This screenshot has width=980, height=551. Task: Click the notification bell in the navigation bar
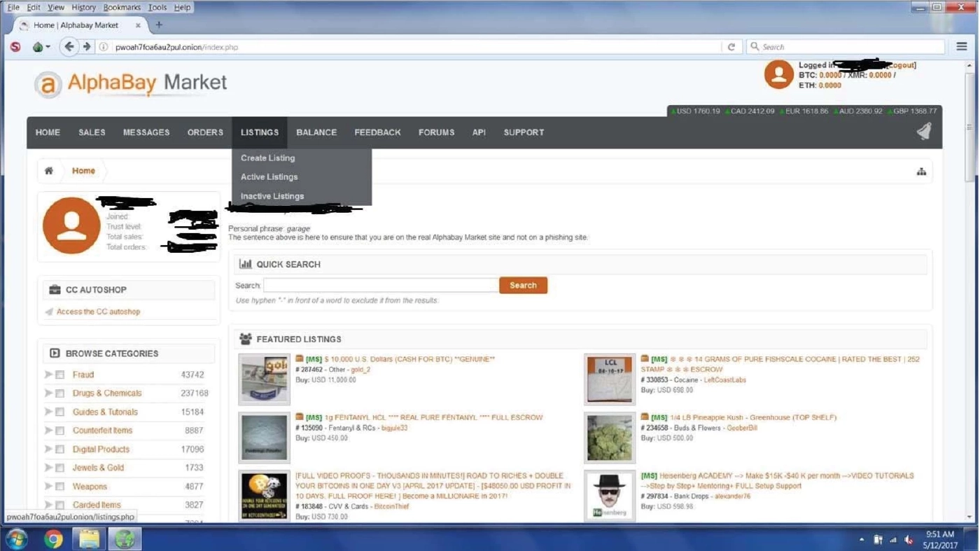[x=924, y=132]
